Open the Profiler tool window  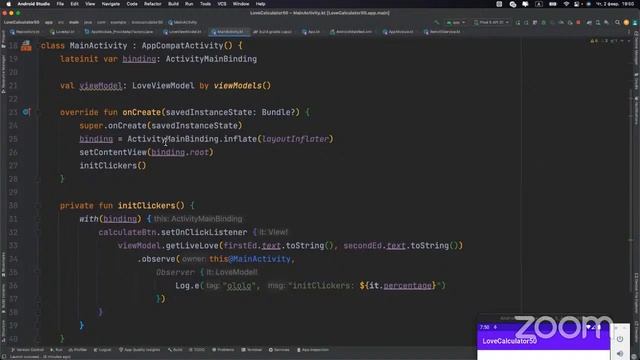pos(78,350)
